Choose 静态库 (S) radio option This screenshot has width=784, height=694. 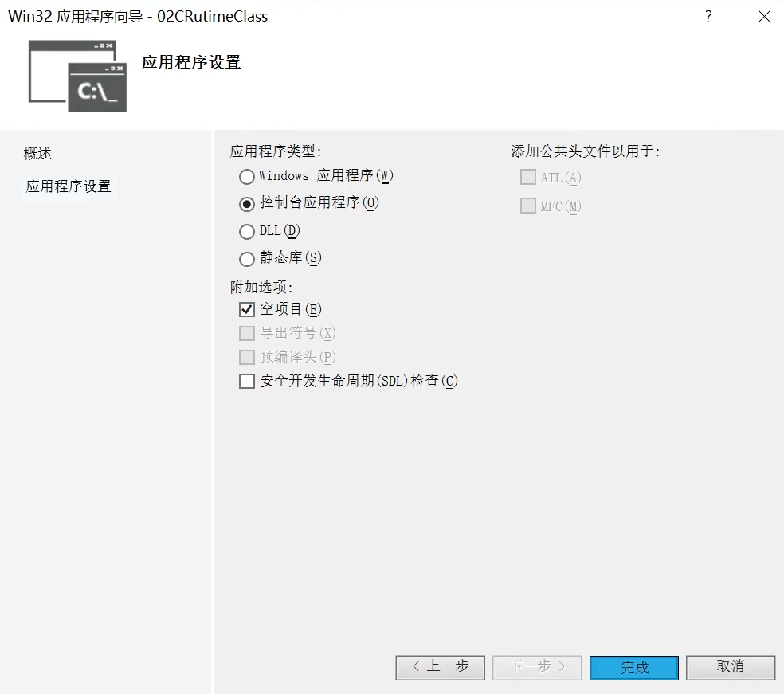(x=246, y=258)
